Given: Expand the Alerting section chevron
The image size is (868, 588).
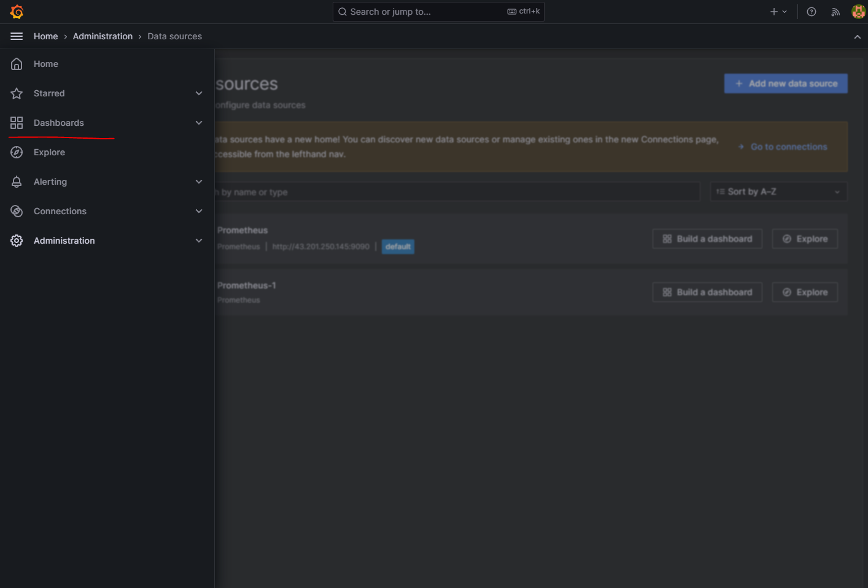Looking at the screenshot, I should [x=199, y=182].
